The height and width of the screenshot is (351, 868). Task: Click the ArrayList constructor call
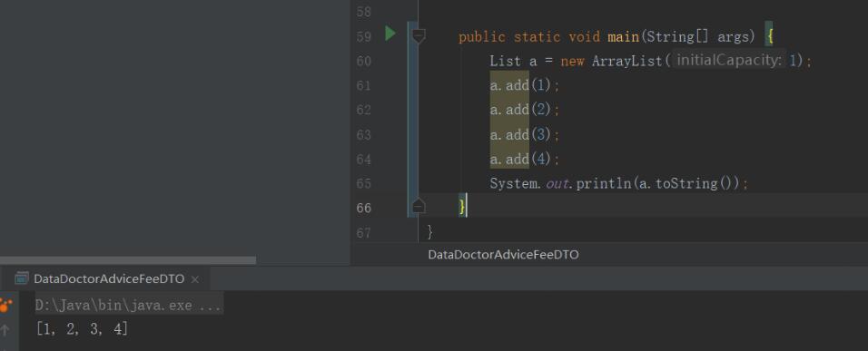[627, 61]
